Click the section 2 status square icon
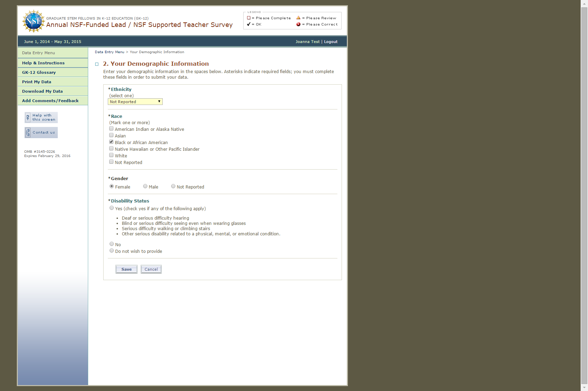This screenshot has width=588, height=391. click(x=97, y=64)
